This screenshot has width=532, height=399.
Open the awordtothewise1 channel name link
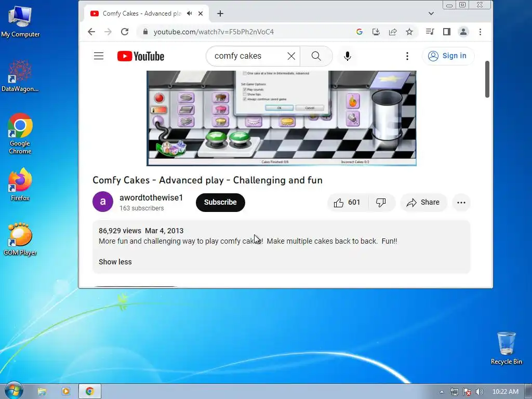tap(151, 198)
